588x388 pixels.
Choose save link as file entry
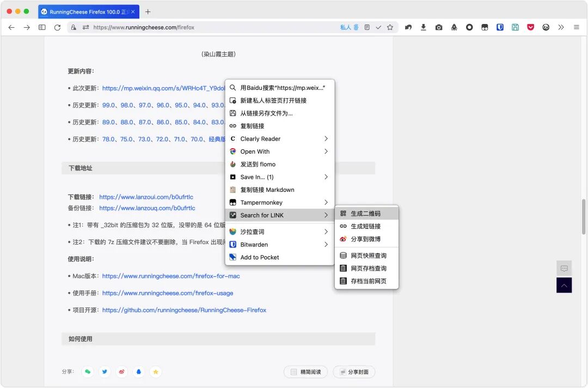point(279,113)
